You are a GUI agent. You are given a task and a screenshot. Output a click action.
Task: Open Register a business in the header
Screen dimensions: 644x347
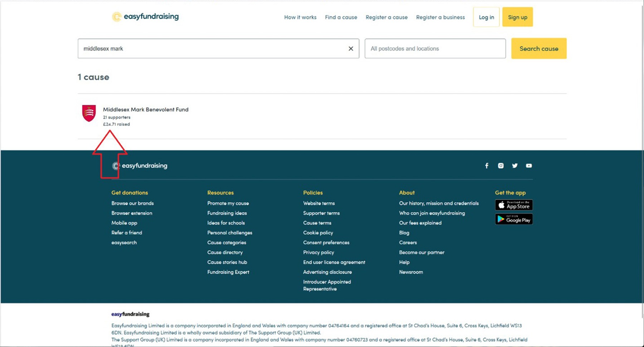click(x=440, y=17)
